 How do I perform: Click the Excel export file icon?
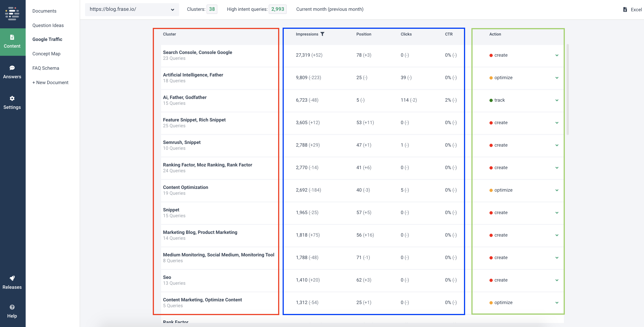click(625, 9)
